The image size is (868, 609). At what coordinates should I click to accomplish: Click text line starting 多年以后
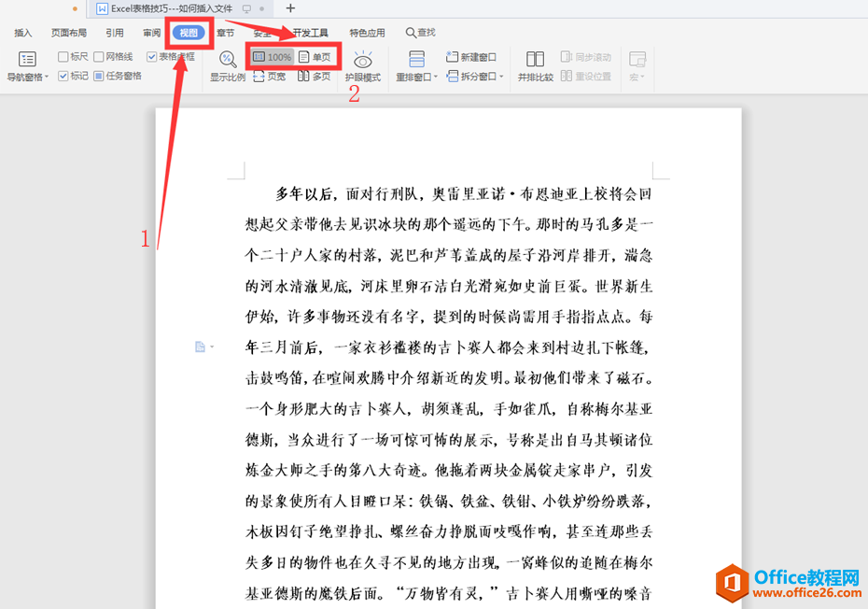click(463, 194)
